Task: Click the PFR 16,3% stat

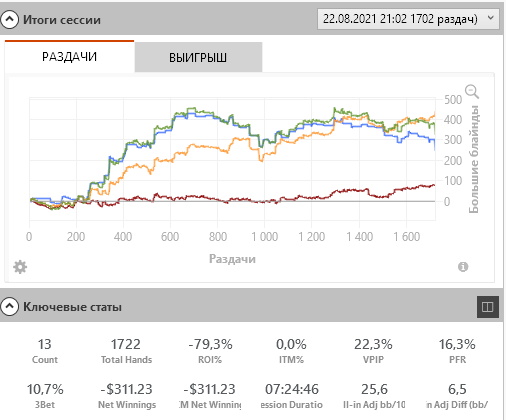Action: 457,351
